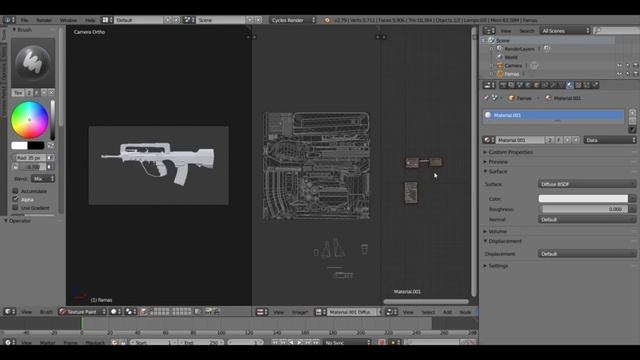Select the upper left node in node editor

pyautogui.click(x=412, y=163)
